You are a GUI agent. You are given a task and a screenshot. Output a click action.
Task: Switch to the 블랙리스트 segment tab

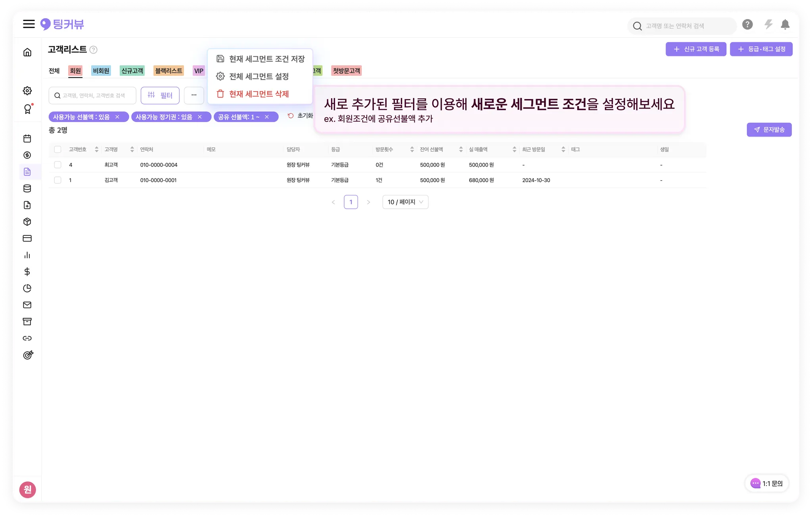[x=169, y=71]
